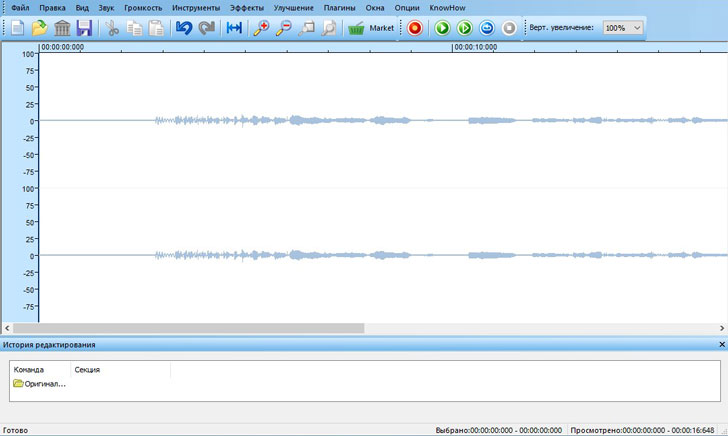The width and height of the screenshot is (728, 436).
Task: Cut the selection using the scissors icon
Action: 112,28
